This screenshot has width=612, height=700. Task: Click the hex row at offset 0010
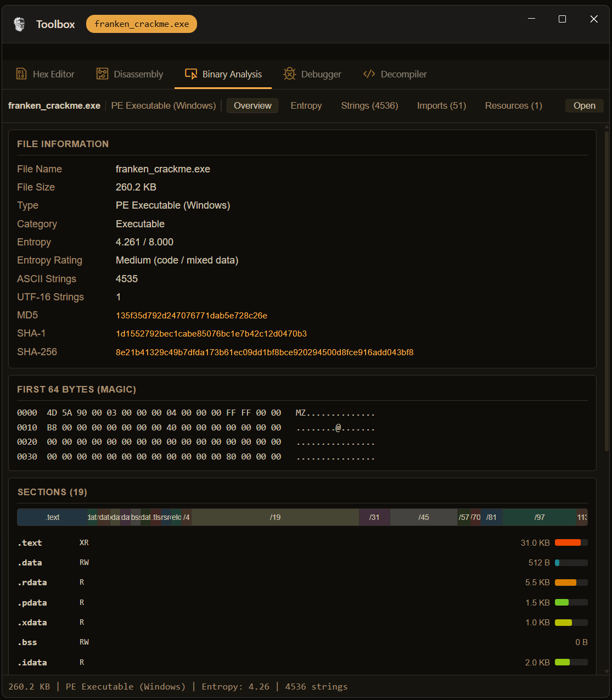click(x=196, y=428)
